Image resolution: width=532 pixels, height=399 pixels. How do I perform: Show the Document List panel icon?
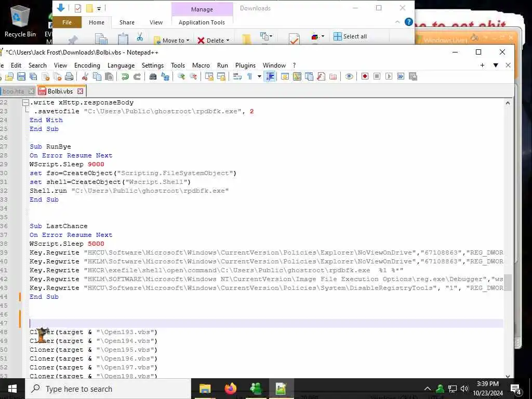pyautogui.click(x=309, y=76)
